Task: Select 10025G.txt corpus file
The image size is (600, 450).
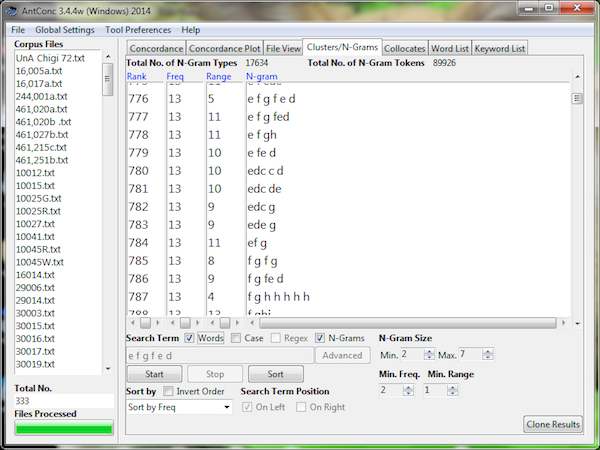Action: point(38,198)
